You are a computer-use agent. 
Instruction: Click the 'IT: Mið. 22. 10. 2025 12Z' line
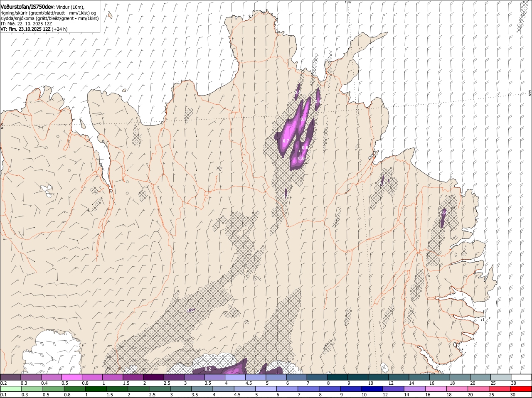pyautogui.click(x=26, y=24)
